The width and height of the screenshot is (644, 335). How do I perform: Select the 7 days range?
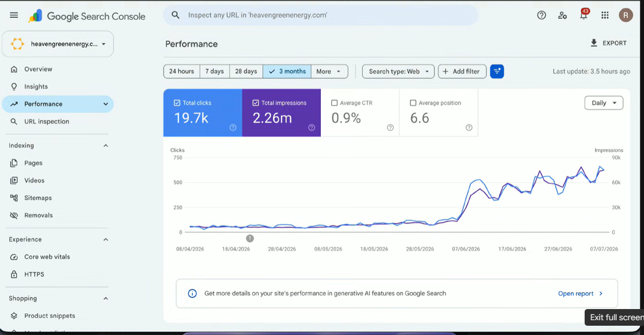(x=215, y=71)
